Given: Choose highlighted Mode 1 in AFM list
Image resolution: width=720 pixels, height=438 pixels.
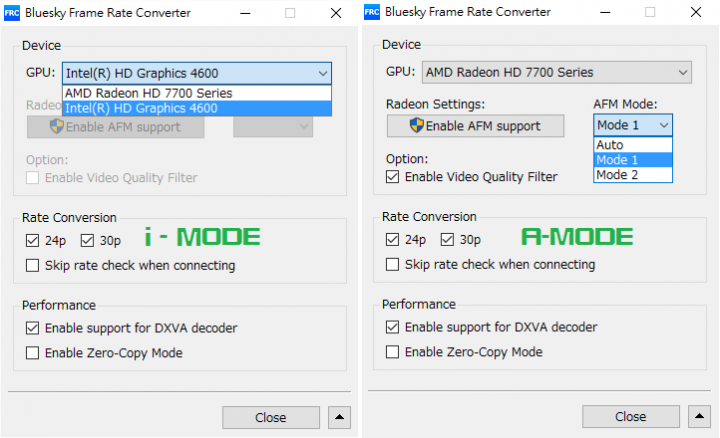Looking at the screenshot, I should (633, 160).
